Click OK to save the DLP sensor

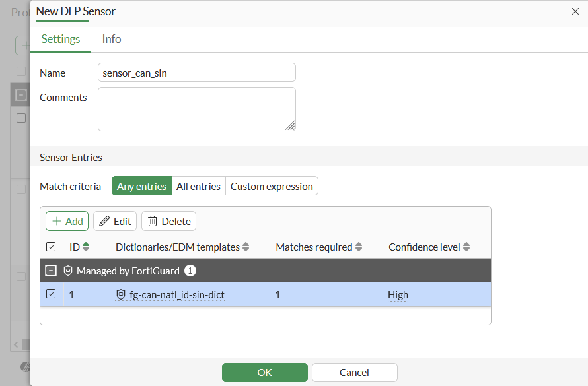click(x=264, y=372)
